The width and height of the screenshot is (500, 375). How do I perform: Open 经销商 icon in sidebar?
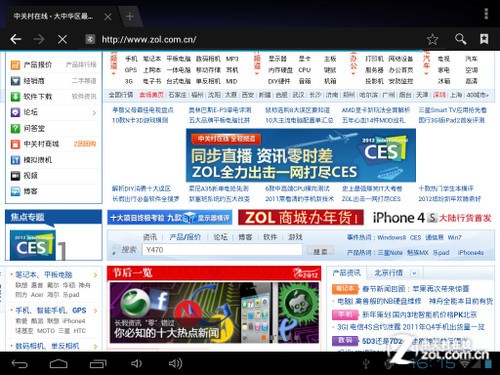15,81
